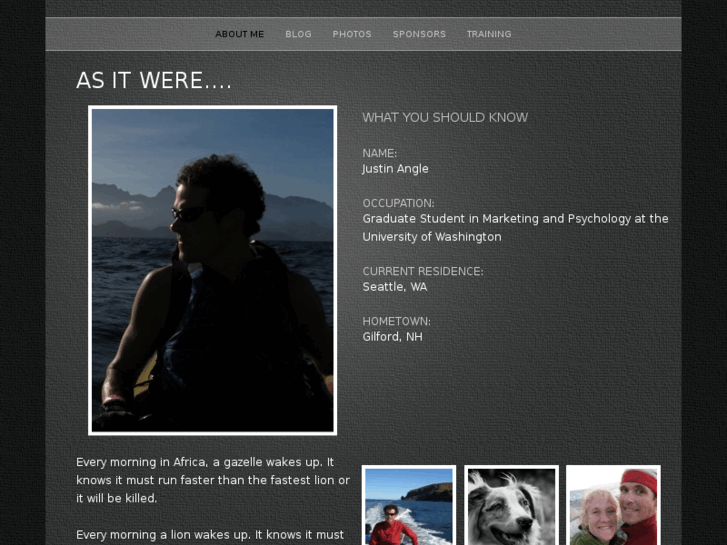
Task: Select the Sponsors menu item
Action: pyautogui.click(x=419, y=34)
